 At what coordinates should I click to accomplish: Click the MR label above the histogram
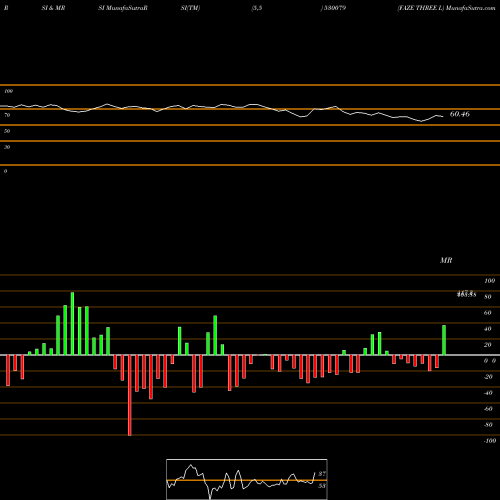point(446,260)
